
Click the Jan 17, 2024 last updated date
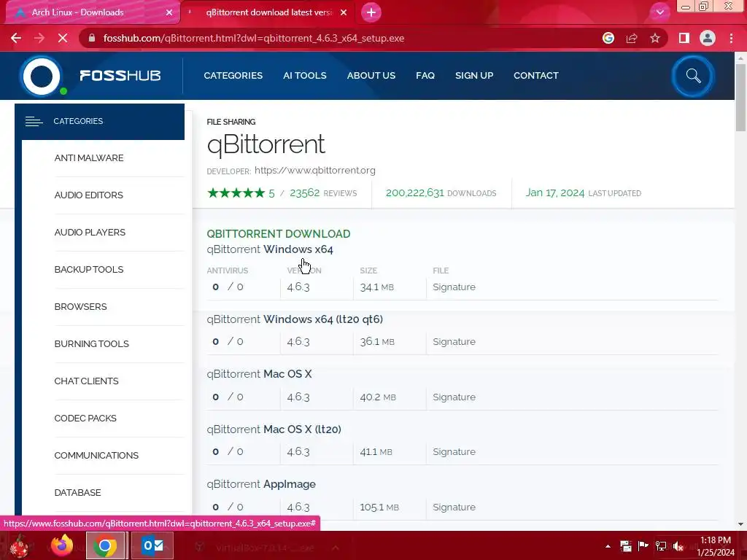click(x=555, y=192)
